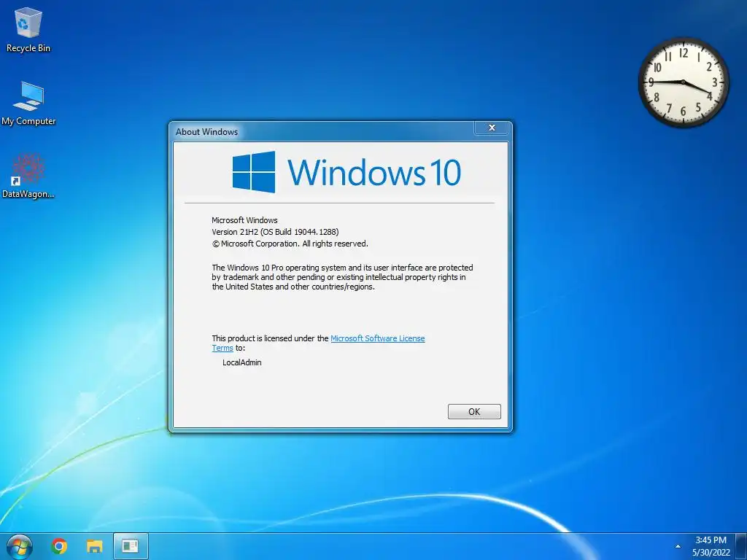Click OK in About Windows dialog
Image resolution: width=747 pixels, height=560 pixels.
pyautogui.click(x=474, y=411)
